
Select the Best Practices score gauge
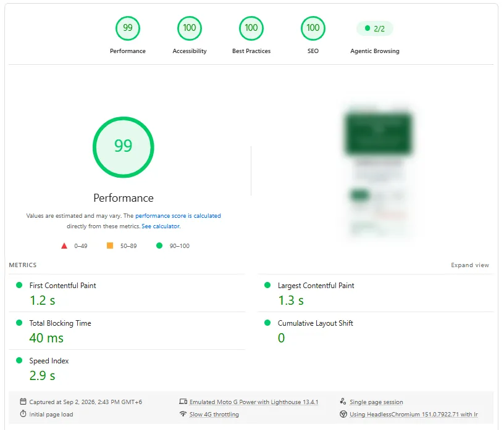[x=251, y=28]
